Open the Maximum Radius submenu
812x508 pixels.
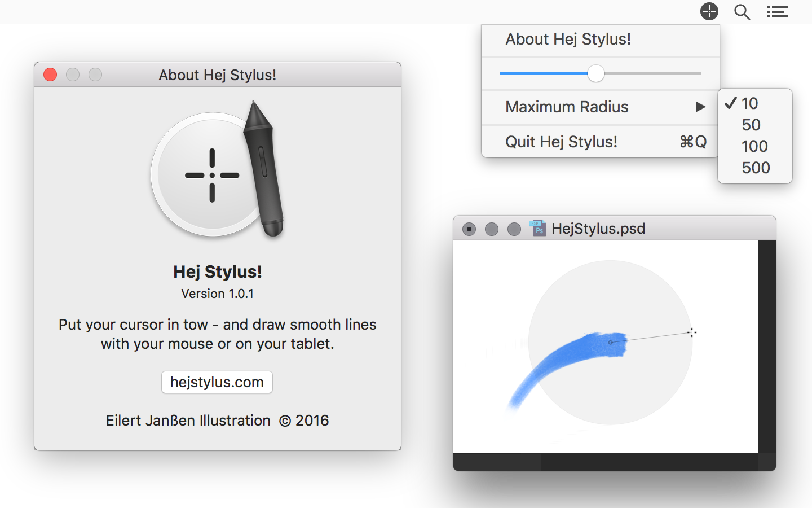[x=601, y=107]
